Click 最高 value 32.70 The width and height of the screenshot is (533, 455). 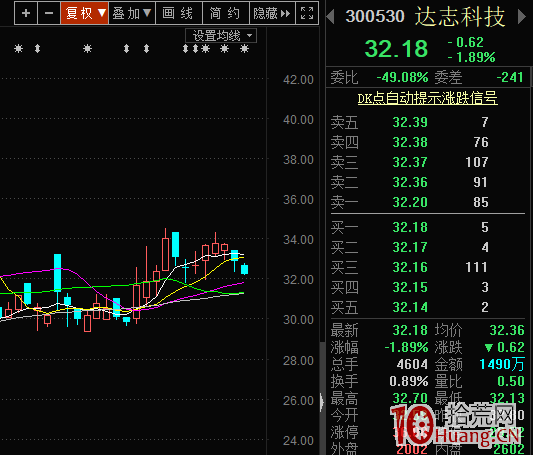(x=410, y=398)
